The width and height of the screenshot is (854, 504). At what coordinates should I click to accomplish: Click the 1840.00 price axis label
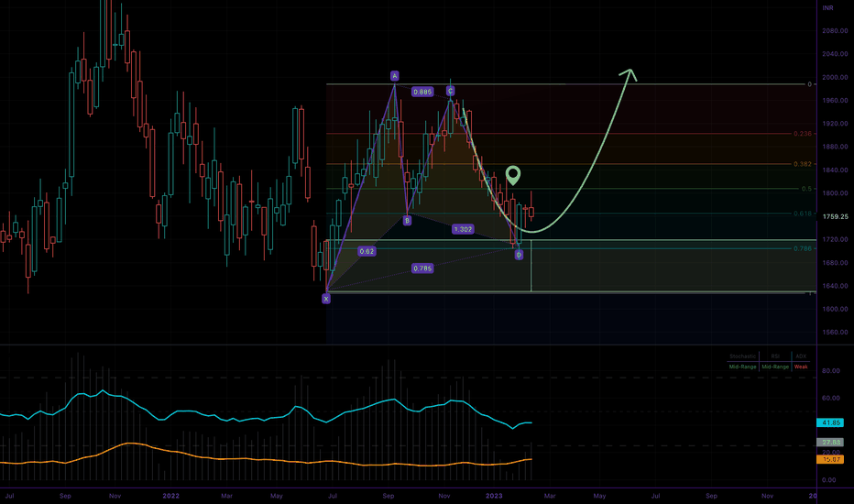[x=835, y=170]
